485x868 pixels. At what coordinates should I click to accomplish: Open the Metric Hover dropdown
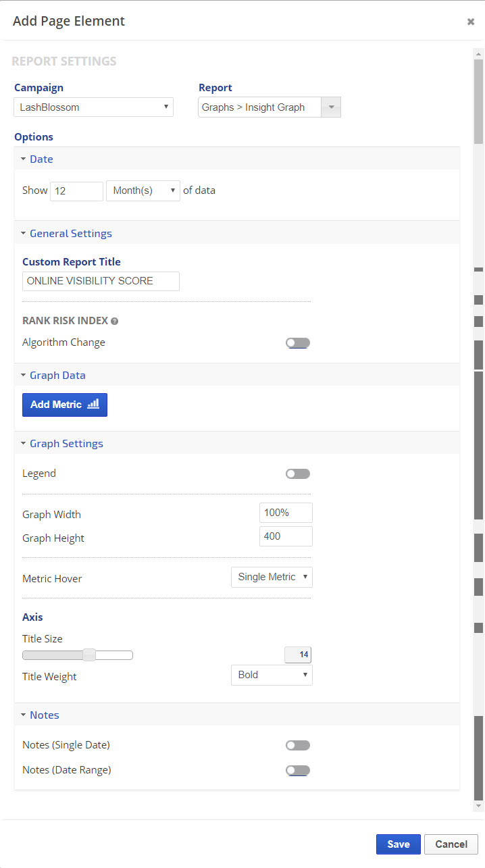[272, 578]
